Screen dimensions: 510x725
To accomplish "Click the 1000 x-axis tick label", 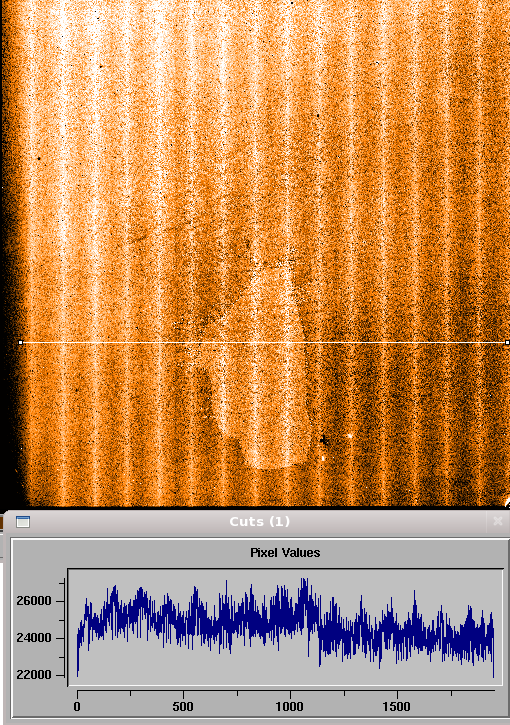I will 290,707.
